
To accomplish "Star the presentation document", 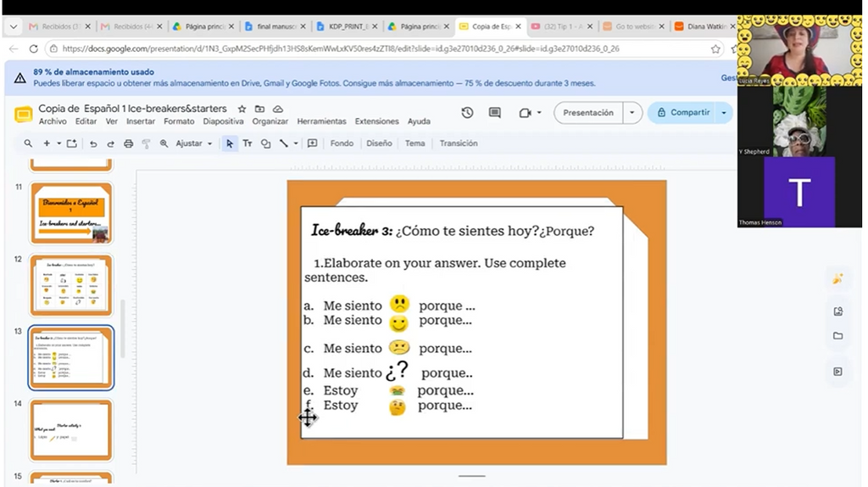I will [x=242, y=109].
